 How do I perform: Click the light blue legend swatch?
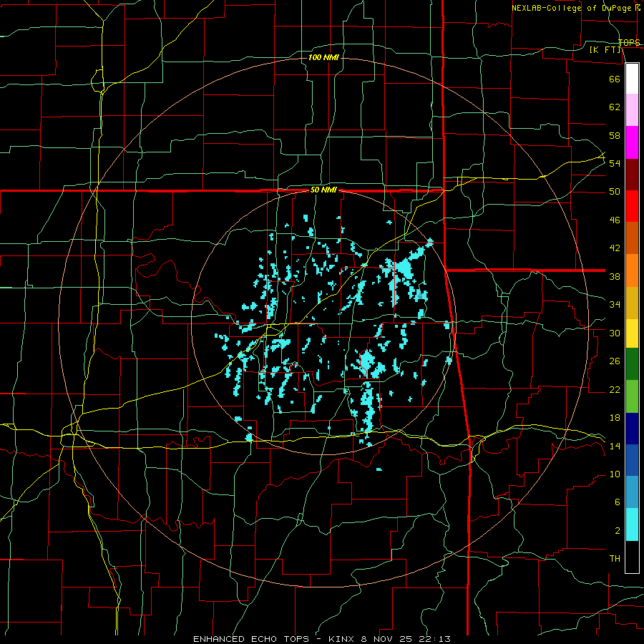(632, 492)
